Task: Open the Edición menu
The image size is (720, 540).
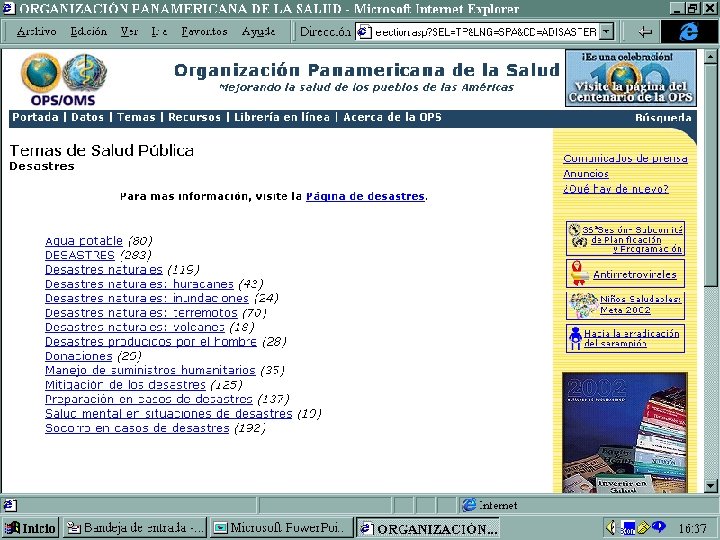Action: 89,32
